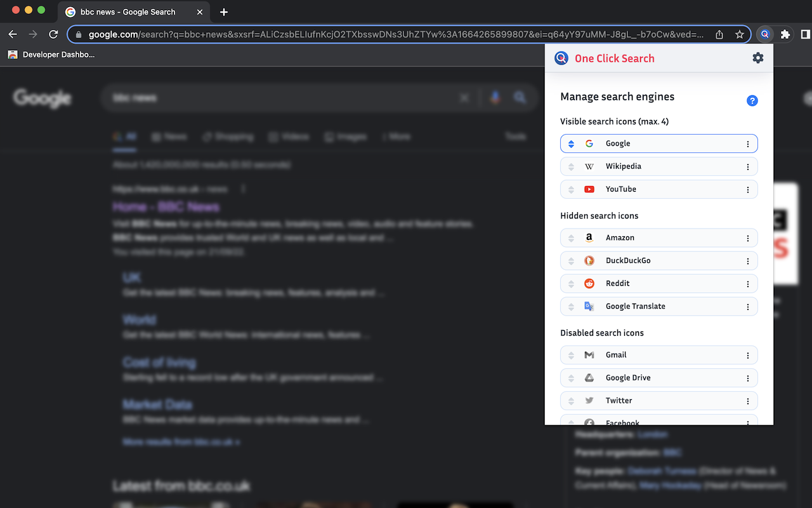Select the YouTube label in list
812x508 pixels.
pyautogui.click(x=621, y=189)
